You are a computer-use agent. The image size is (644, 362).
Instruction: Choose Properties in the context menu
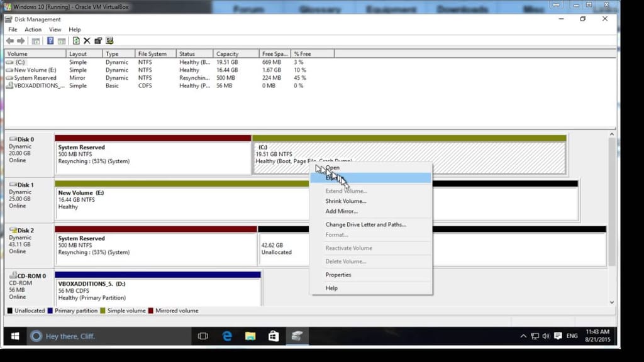coord(371,275)
